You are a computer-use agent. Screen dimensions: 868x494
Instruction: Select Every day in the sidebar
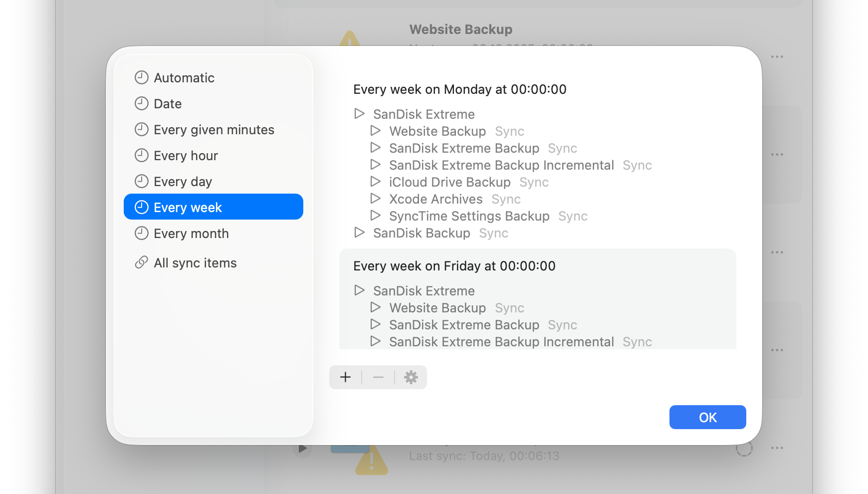(x=183, y=182)
